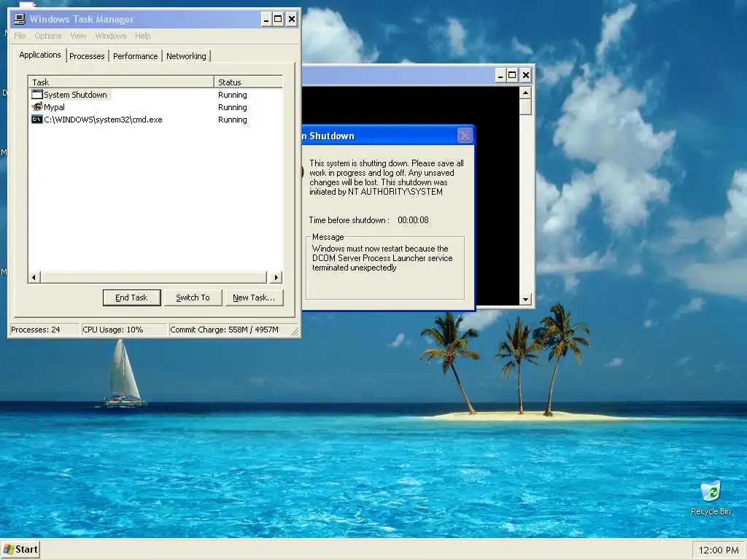Maximize the Task Manager window
The height and width of the screenshot is (560, 747).
(278, 19)
